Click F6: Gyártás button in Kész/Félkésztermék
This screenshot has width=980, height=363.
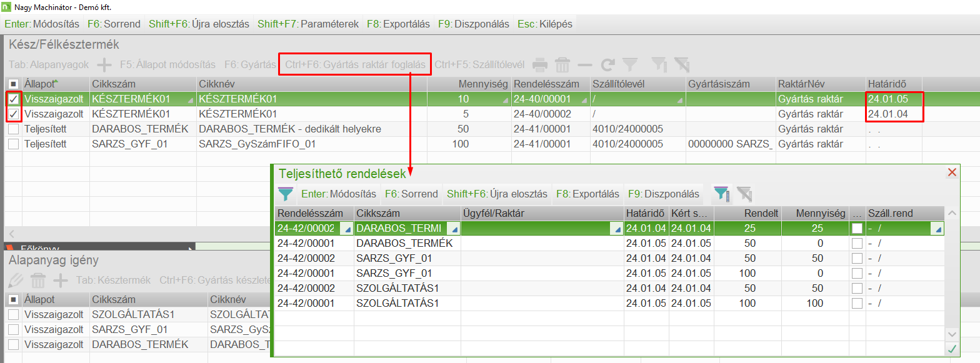[x=250, y=64]
